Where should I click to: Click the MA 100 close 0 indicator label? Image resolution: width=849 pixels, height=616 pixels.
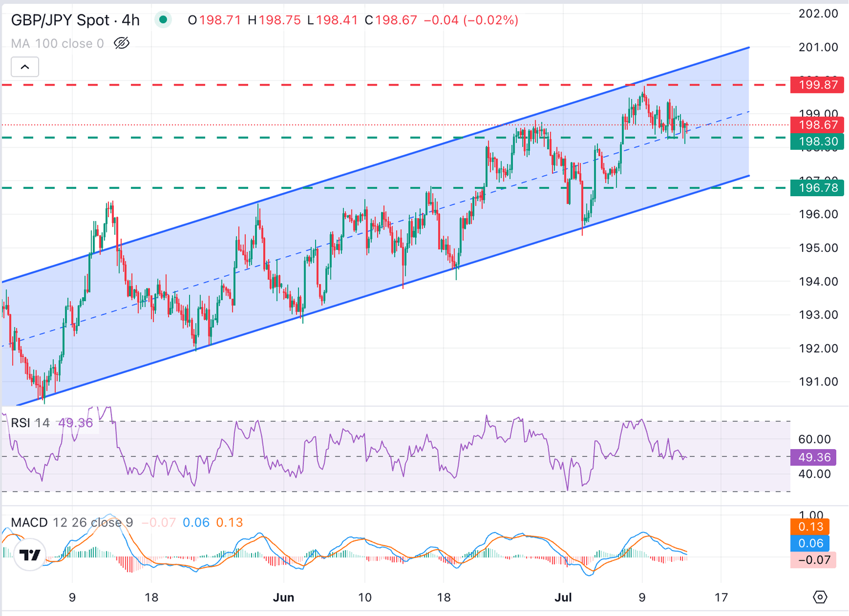[x=57, y=43]
